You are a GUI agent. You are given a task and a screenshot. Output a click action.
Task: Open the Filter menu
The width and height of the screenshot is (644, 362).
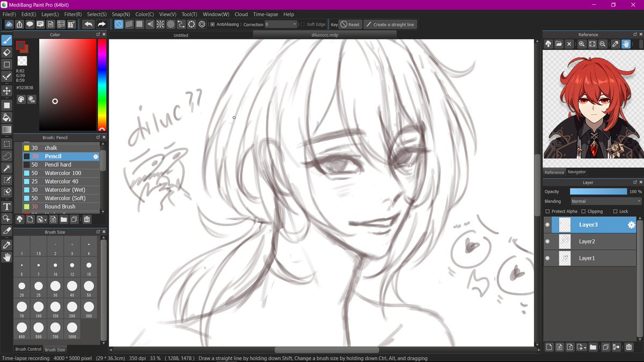click(73, 14)
